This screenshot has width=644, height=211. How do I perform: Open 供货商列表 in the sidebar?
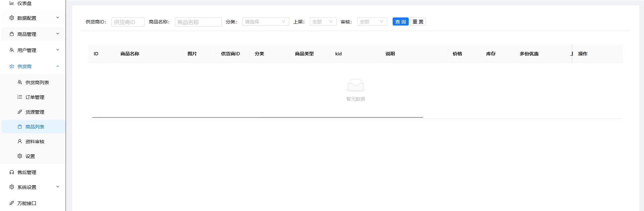pyautogui.click(x=37, y=82)
